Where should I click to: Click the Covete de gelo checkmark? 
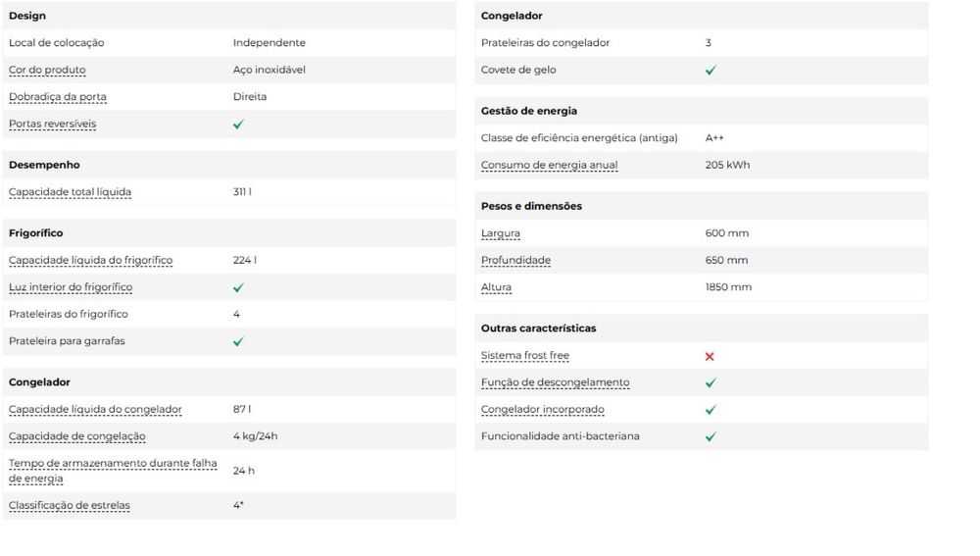pos(710,71)
